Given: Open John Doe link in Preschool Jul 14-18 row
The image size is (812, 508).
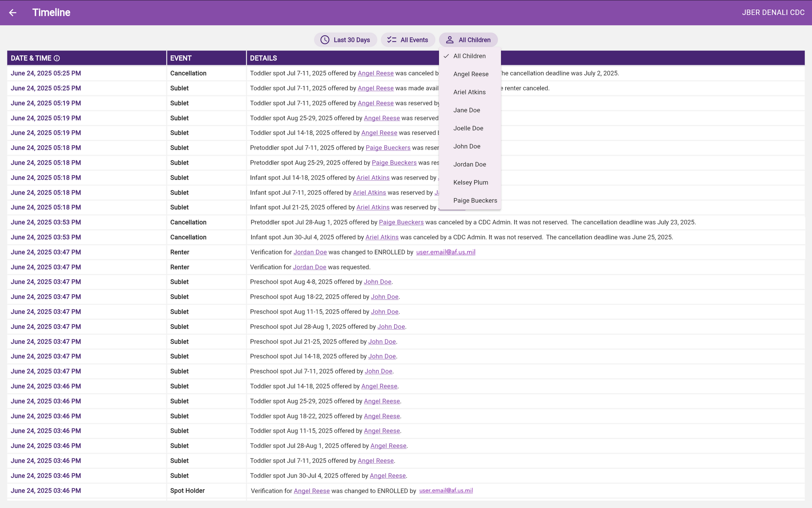Looking at the screenshot, I should click(x=382, y=356).
